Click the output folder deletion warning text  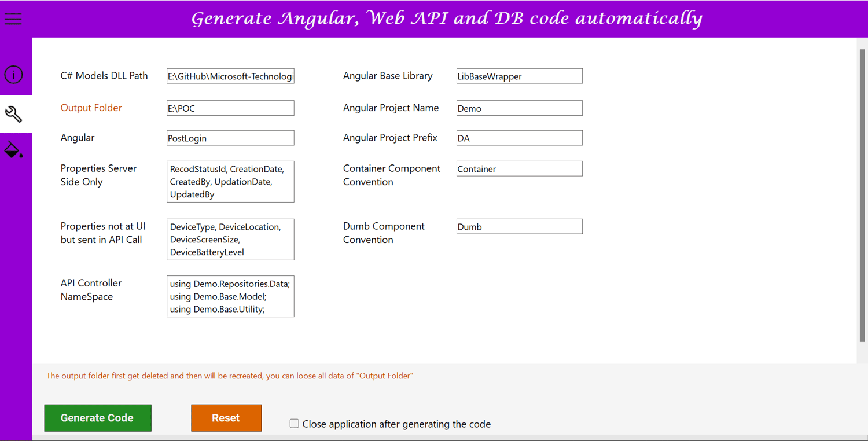(x=230, y=376)
